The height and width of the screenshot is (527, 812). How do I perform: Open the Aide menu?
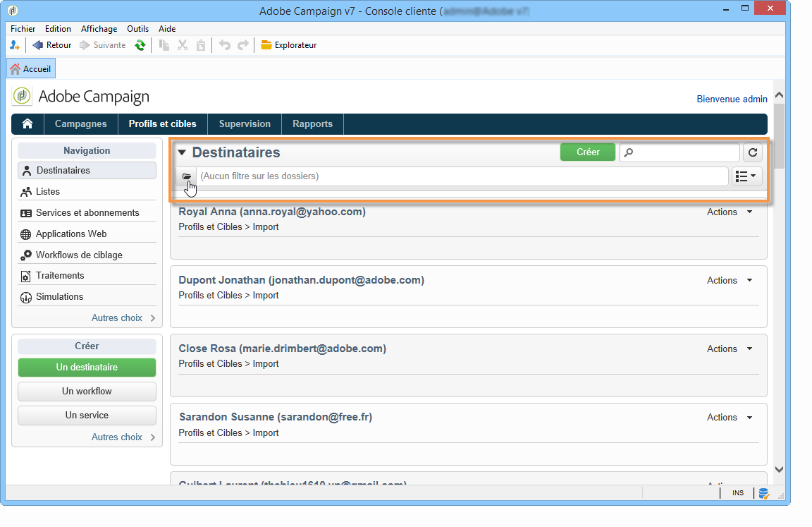167,29
